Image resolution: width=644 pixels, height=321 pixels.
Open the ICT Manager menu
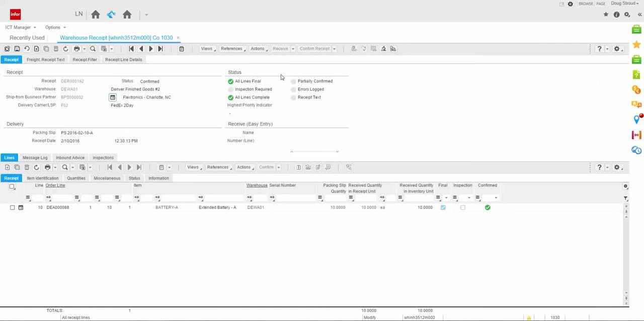(x=21, y=27)
